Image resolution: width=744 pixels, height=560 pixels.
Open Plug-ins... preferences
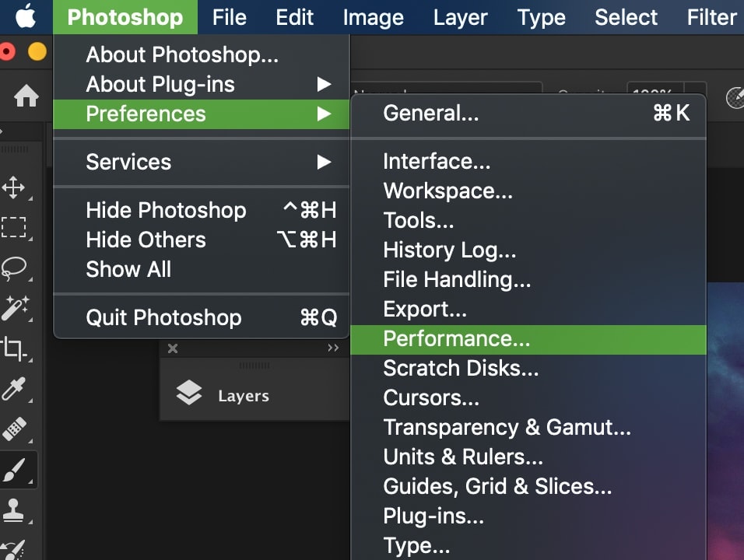528,516
